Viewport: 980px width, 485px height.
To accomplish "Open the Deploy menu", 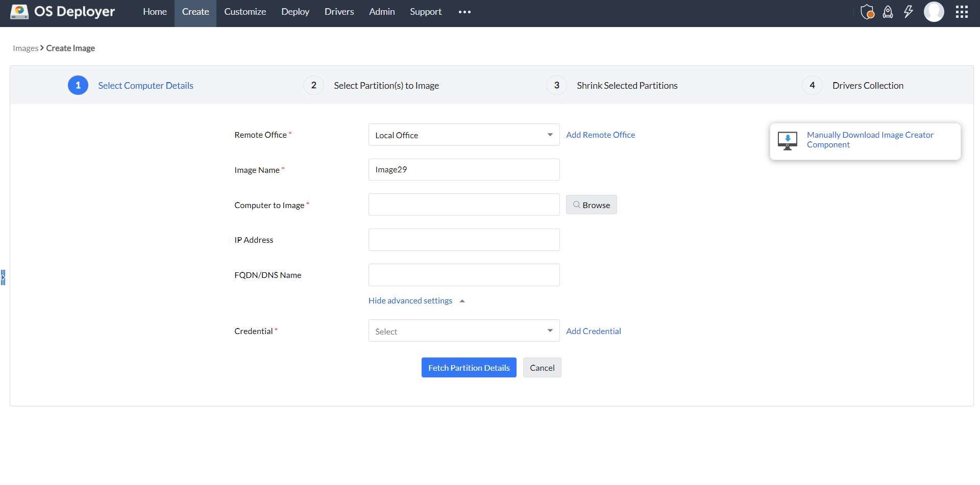I will pos(295,11).
